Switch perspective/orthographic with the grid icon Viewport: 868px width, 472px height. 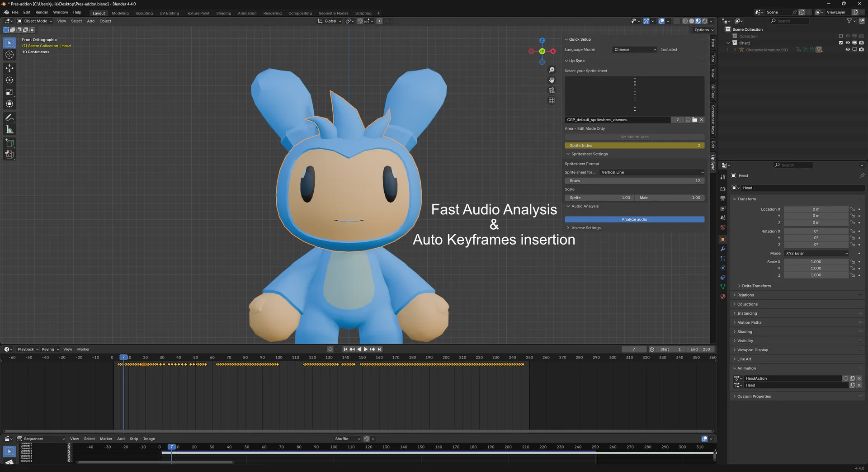point(552,100)
